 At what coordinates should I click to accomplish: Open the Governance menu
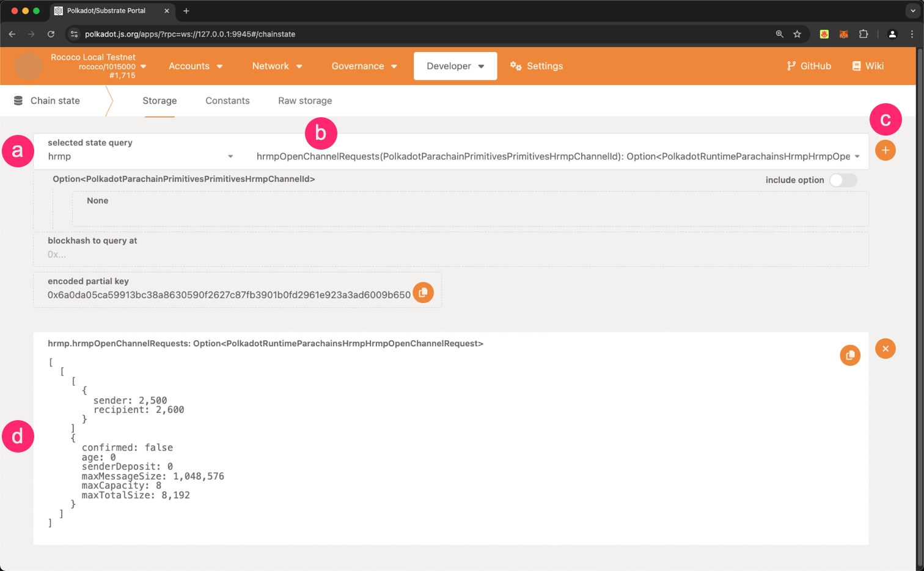(x=364, y=66)
